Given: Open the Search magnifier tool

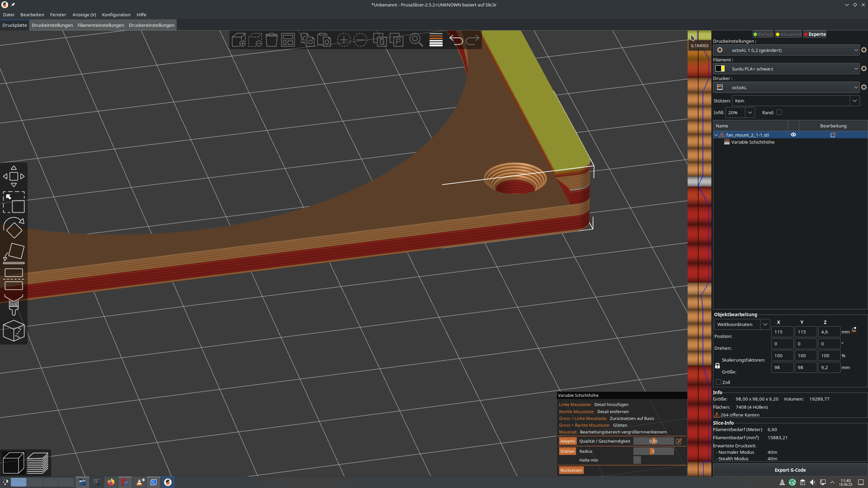Looking at the screenshot, I should pos(416,40).
